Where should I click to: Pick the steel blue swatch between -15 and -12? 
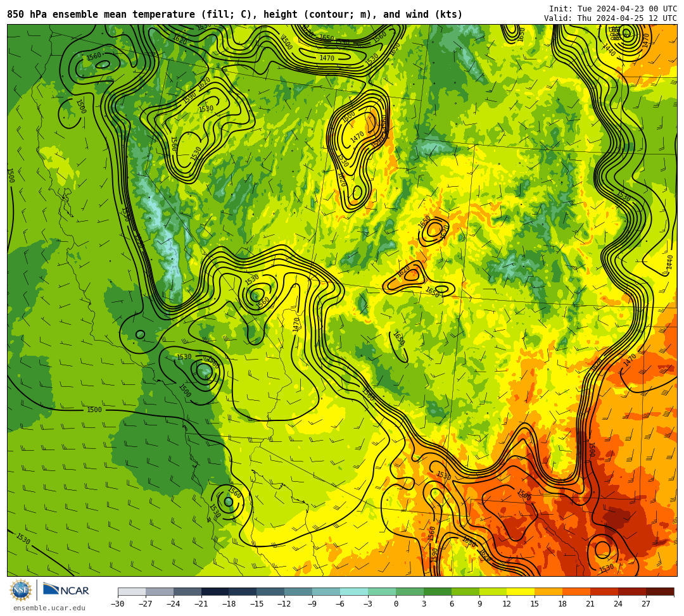[271, 591]
